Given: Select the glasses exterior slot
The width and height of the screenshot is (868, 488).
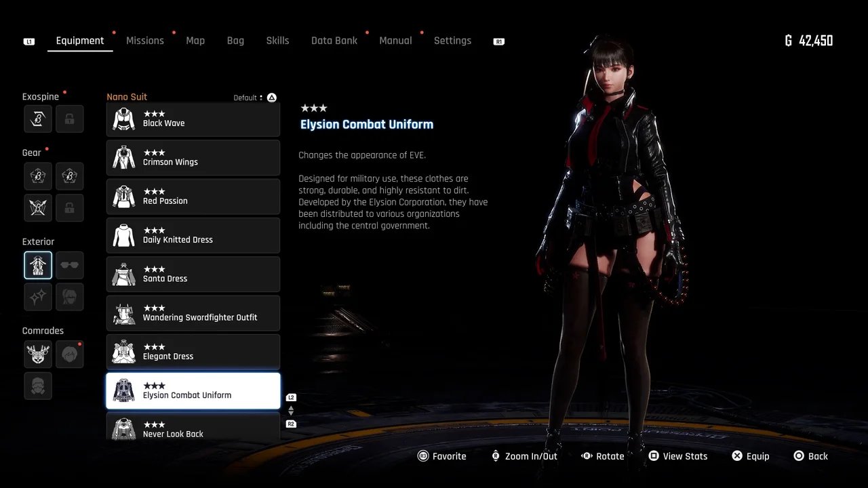Looking at the screenshot, I should tap(69, 265).
